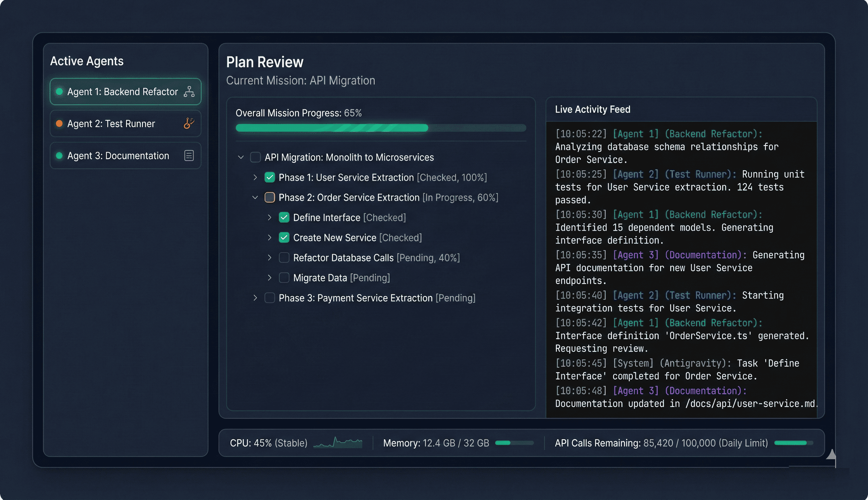Click Agent 1's green status dot
The height and width of the screenshot is (500, 868).
[59, 91]
